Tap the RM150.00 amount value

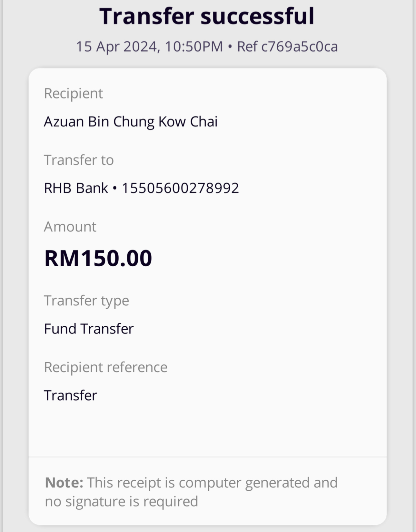coord(98,258)
